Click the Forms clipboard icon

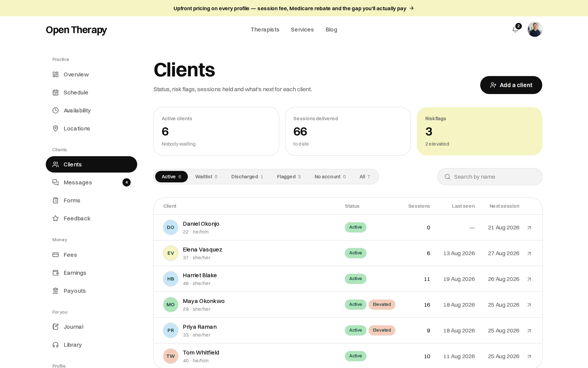(56, 201)
